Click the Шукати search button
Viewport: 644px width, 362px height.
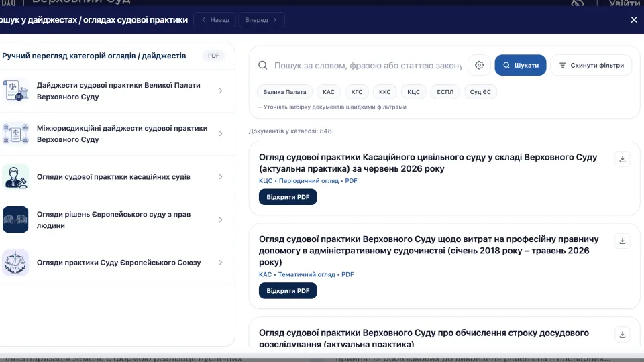point(521,65)
